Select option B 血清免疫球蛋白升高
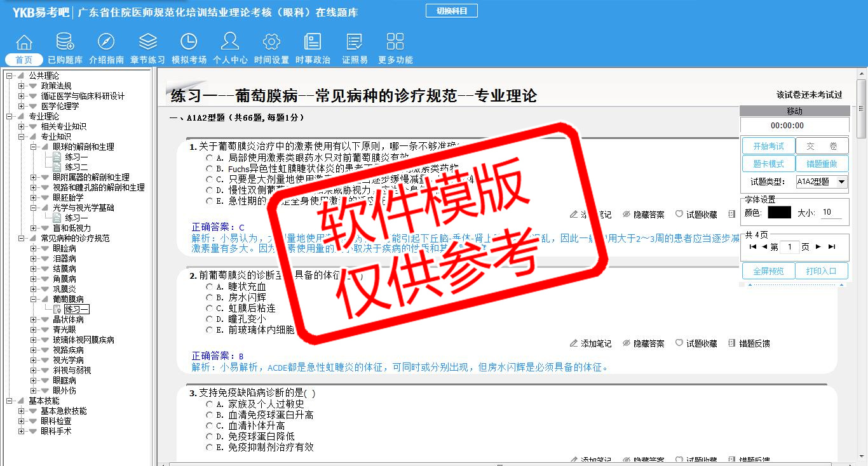 click(210, 415)
